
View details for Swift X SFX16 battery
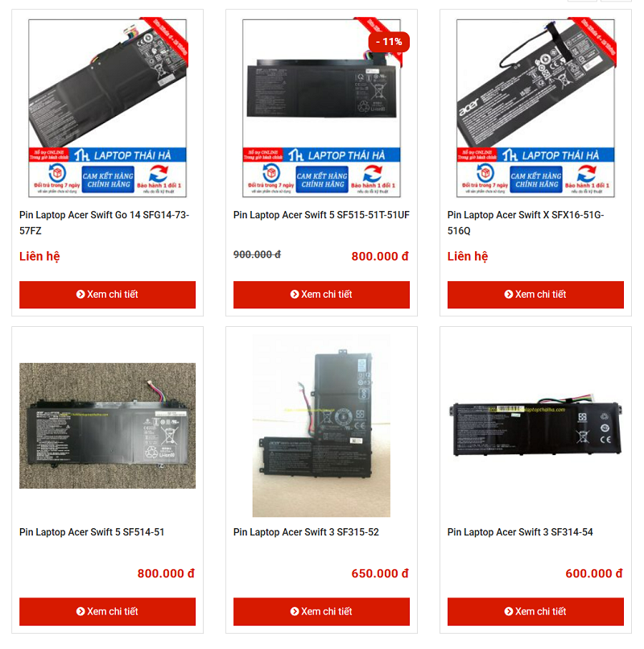point(535,294)
